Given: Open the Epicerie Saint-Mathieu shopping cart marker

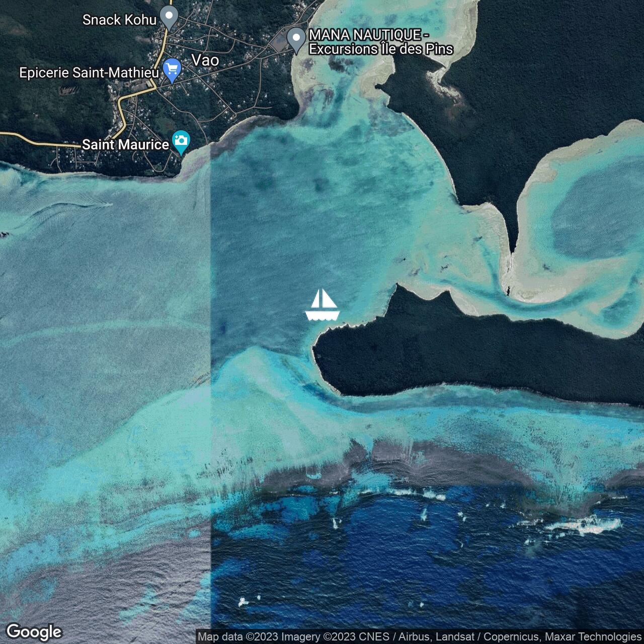Looking at the screenshot, I should click(x=172, y=70).
